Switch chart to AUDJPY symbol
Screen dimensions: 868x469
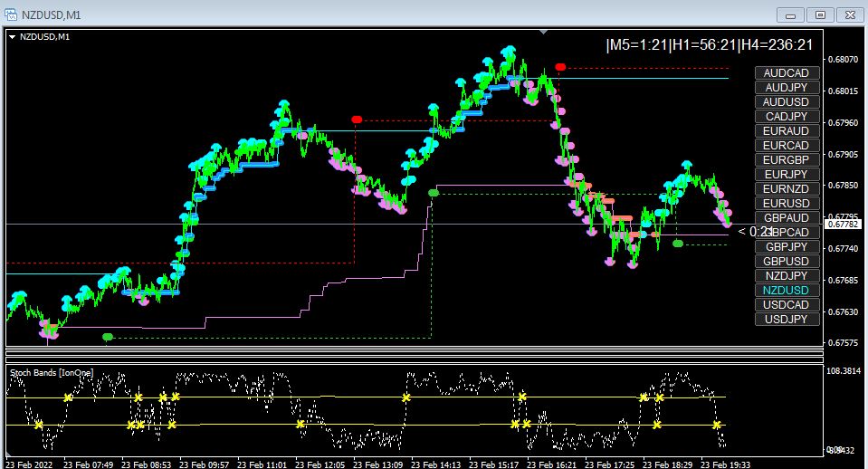(787, 88)
